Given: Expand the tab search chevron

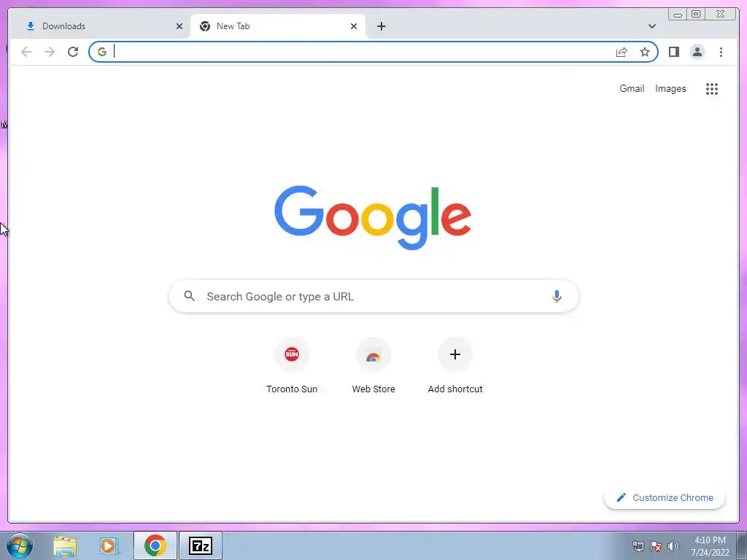Looking at the screenshot, I should (x=651, y=26).
